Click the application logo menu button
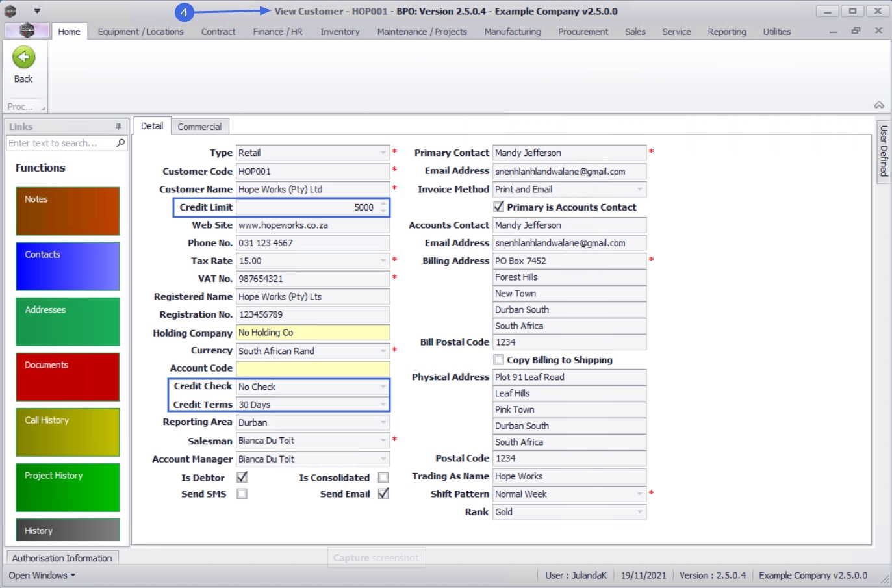892x588 pixels. tap(27, 31)
